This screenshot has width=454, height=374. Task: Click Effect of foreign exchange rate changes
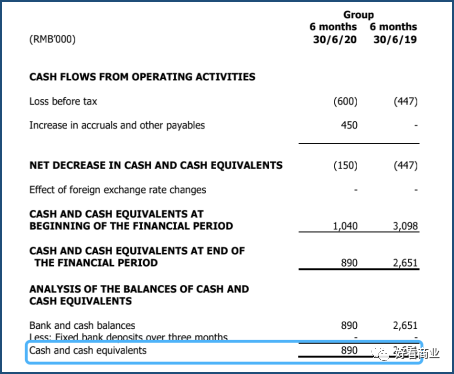pos(118,190)
